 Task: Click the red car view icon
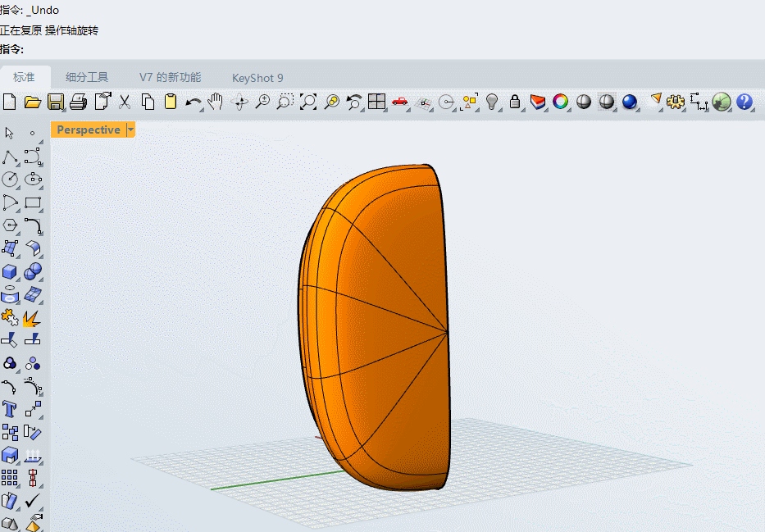[400, 102]
